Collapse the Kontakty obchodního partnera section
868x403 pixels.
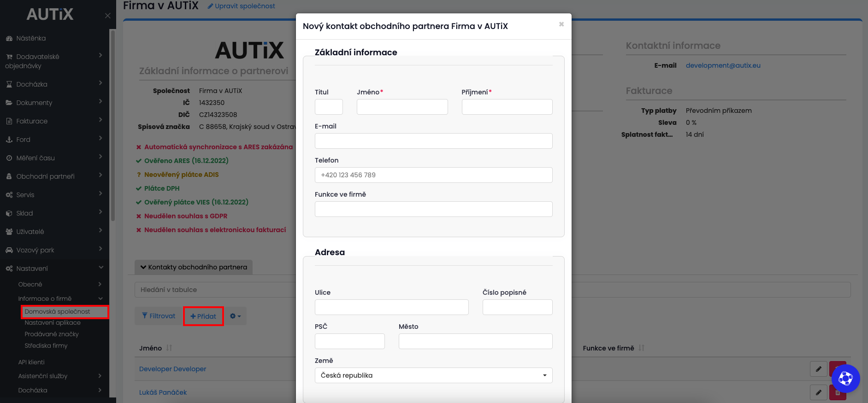click(194, 267)
